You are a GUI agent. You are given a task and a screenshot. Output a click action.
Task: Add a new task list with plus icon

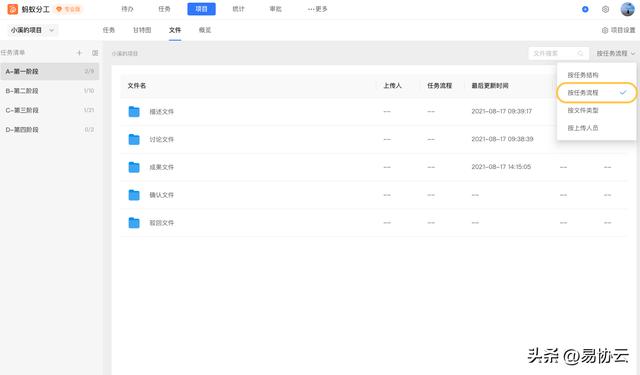click(x=79, y=53)
